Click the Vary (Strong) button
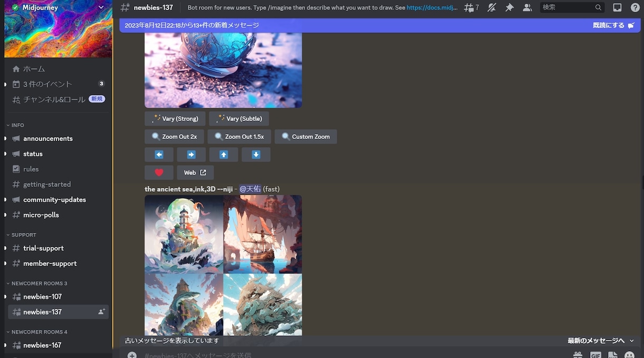Screen dimensions: 644x358 [x=175, y=119]
